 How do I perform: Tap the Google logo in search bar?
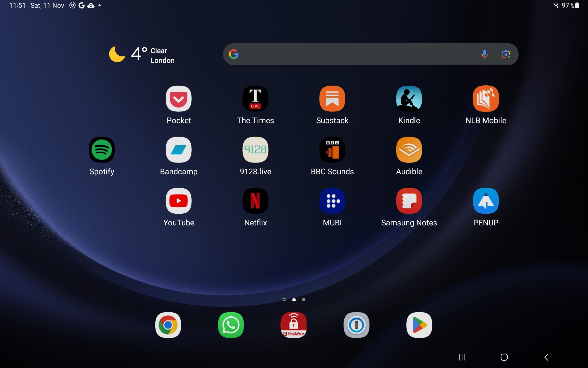tap(234, 54)
